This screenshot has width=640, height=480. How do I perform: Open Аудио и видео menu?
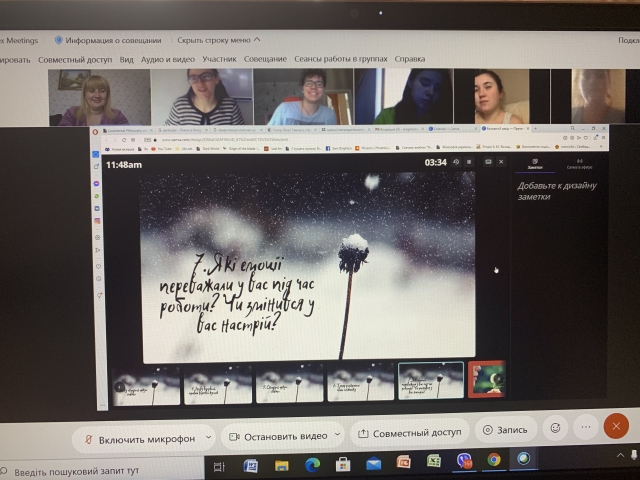(168, 59)
